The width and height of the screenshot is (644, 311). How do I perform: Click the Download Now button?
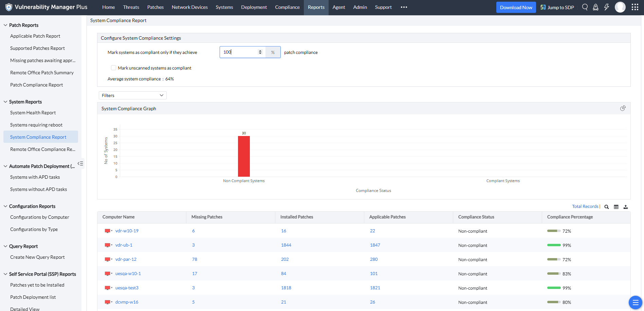point(516,7)
